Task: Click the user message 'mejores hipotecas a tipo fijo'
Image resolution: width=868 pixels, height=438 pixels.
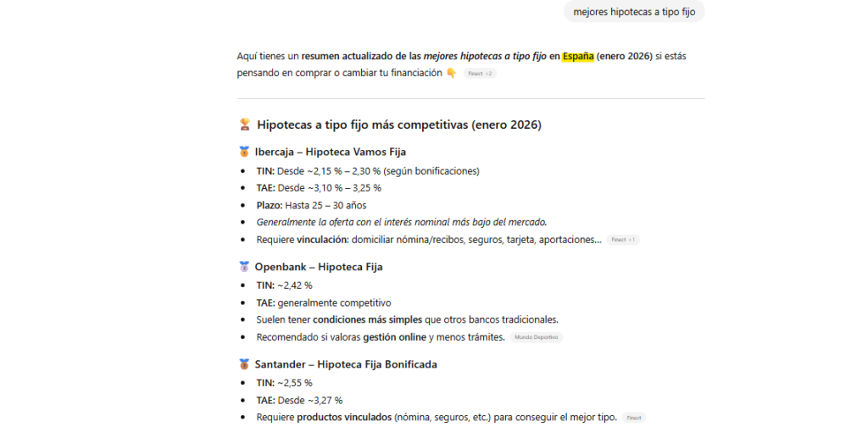Action: pyautogui.click(x=634, y=12)
